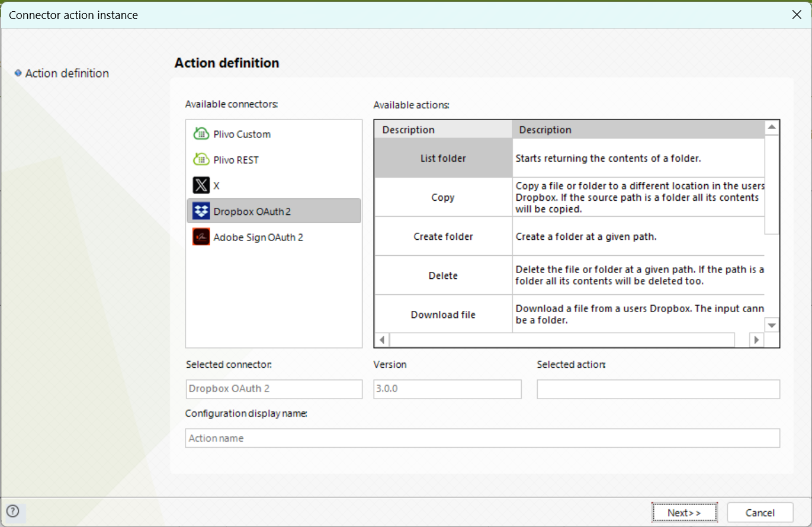Select the Plivo REST label text
Image resolution: width=812 pixels, height=527 pixels.
click(x=236, y=160)
